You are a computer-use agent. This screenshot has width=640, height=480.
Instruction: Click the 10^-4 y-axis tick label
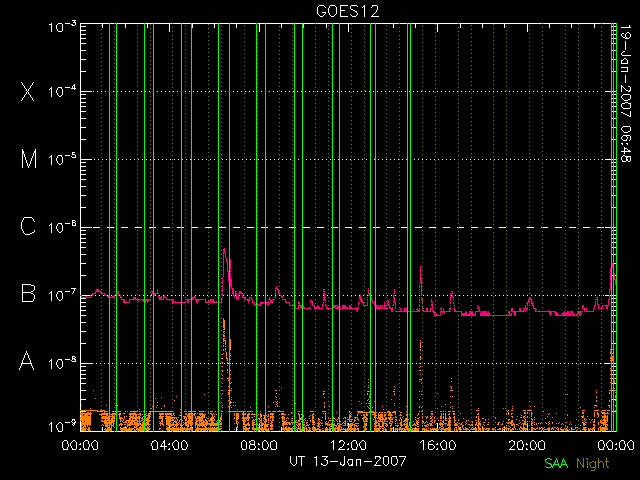point(62,91)
